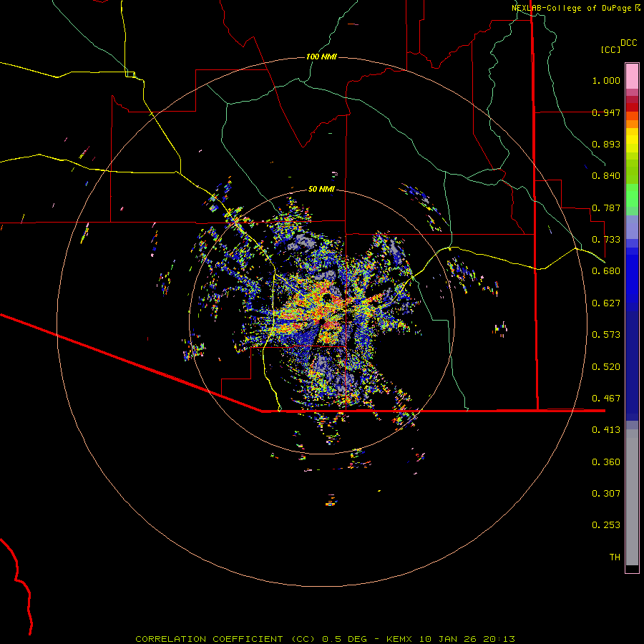This screenshot has width=644, height=644.
Task: Pick the lavender color bar segment near 0.733
Action: tap(632, 227)
